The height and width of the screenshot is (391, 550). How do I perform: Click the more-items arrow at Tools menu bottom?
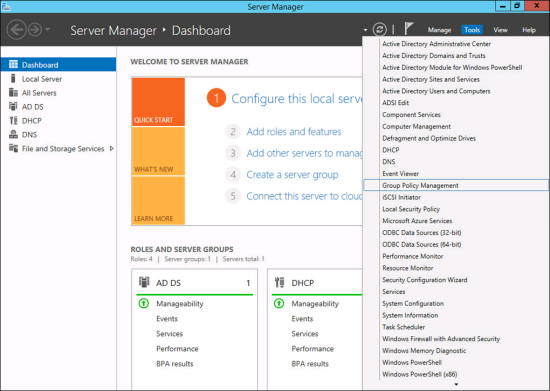pos(456,384)
